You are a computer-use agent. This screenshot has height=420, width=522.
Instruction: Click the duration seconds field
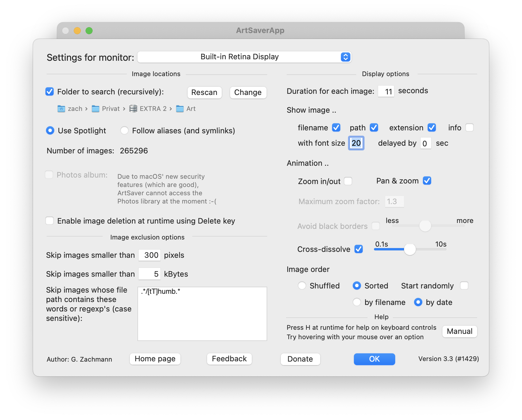[386, 91]
